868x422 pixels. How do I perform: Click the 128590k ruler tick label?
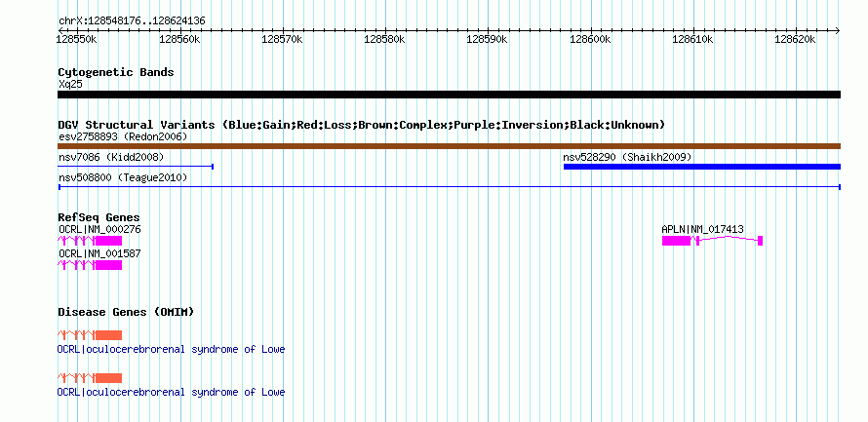pos(487,40)
